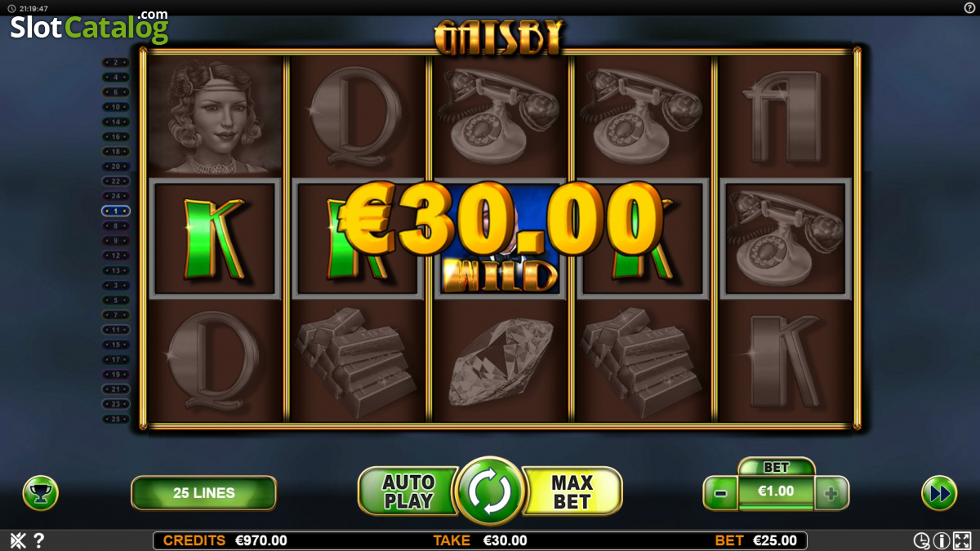Viewport: 980px width, 551px height.
Task: Activate the fast-forward turbo icon
Action: [x=939, y=493]
